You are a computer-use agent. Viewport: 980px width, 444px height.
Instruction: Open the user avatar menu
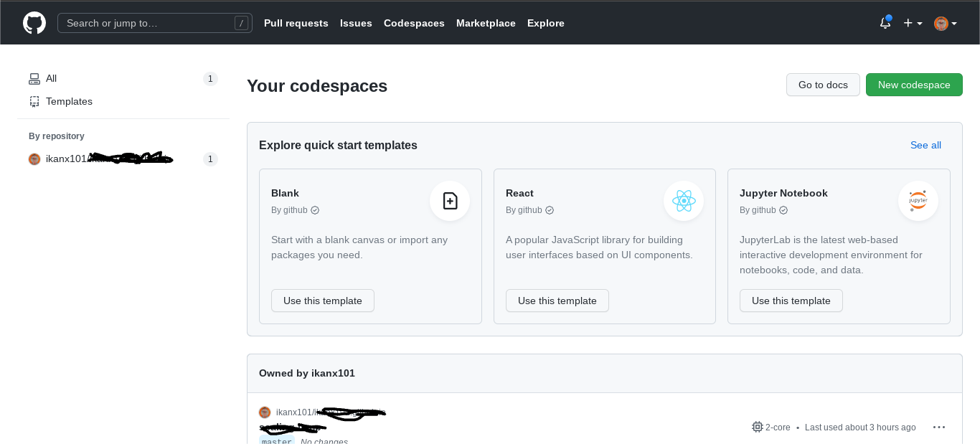click(946, 23)
